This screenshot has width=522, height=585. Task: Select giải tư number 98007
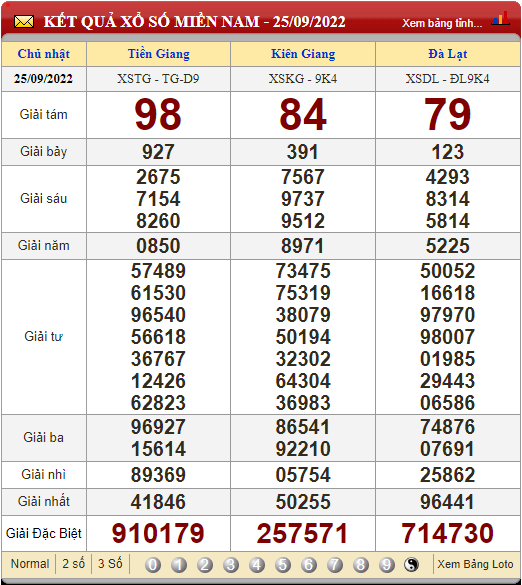click(447, 337)
